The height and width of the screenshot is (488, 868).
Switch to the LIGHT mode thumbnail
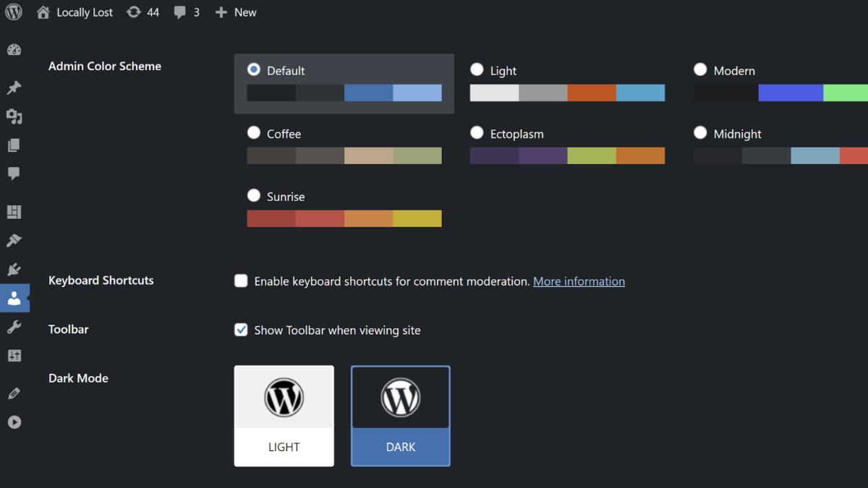click(x=284, y=416)
